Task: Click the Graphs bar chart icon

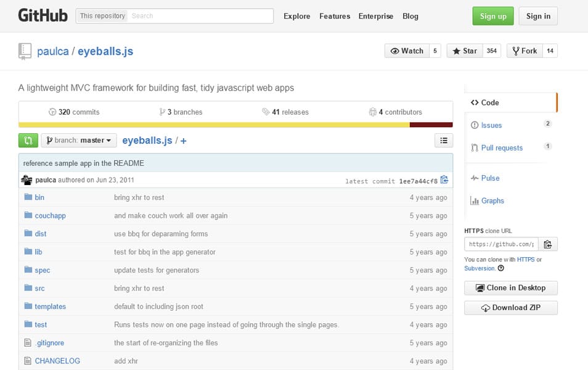Action: pyautogui.click(x=475, y=201)
